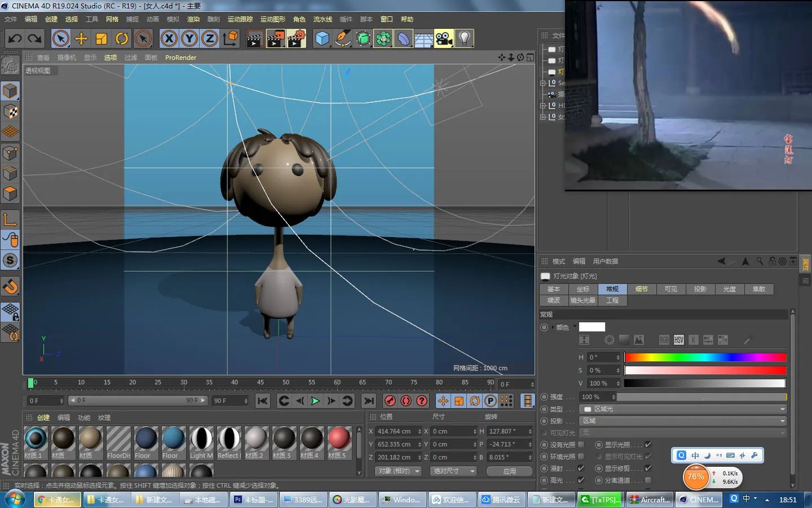Open the 渲染 menu in menu bar
This screenshot has width=812, height=508.
193,19
